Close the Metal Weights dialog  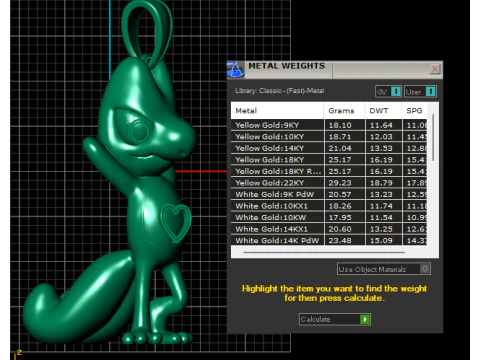435,69
